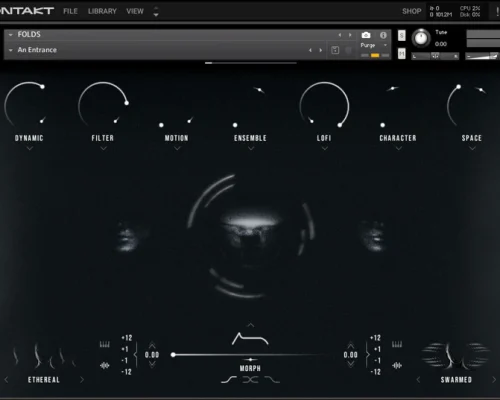Expand the DYNAMIC section chevron

coord(30,148)
